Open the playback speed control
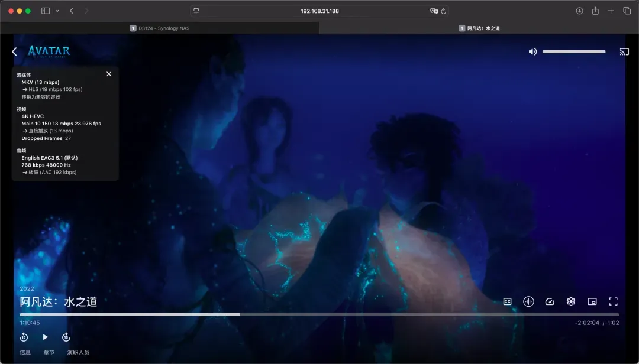 click(550, 302)
